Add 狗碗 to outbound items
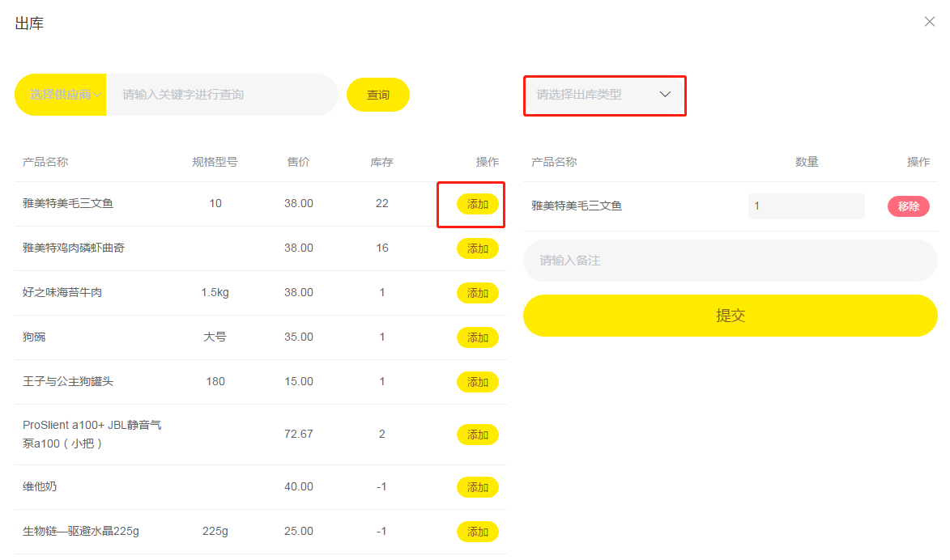The width and height of the screenshot is (950, 560). coord(477,337)
